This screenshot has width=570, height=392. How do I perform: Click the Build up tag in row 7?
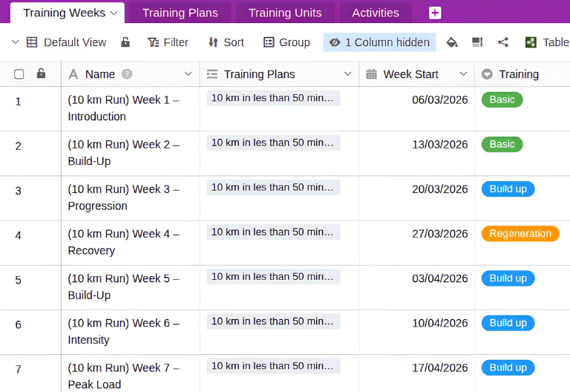pos(508,367)
